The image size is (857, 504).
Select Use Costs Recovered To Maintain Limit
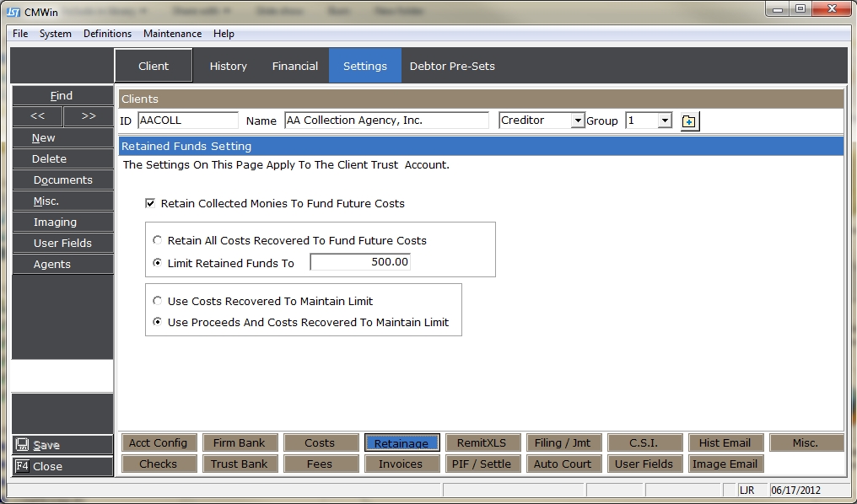(x=157, y=301)
